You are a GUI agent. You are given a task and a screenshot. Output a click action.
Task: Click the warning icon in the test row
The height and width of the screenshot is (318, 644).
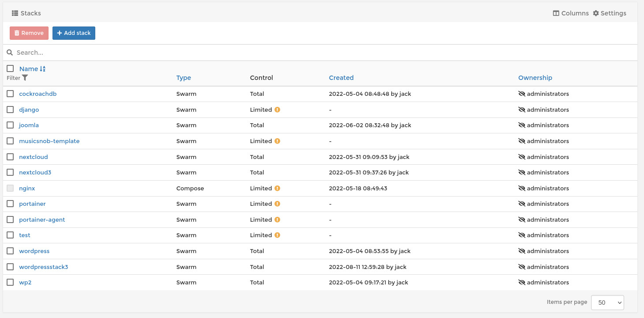pos(277,235)
